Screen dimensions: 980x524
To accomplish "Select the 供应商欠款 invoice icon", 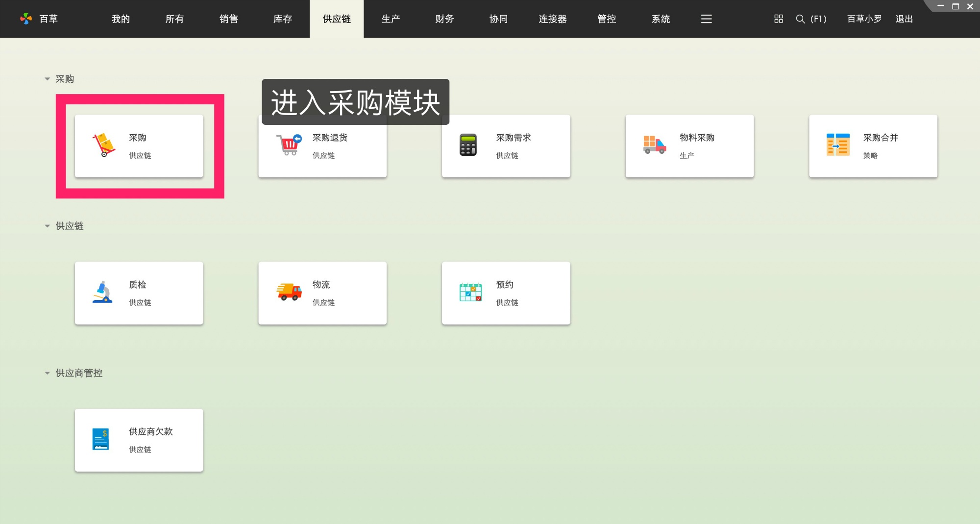I will pyautogui.click(x=101, y=439).
